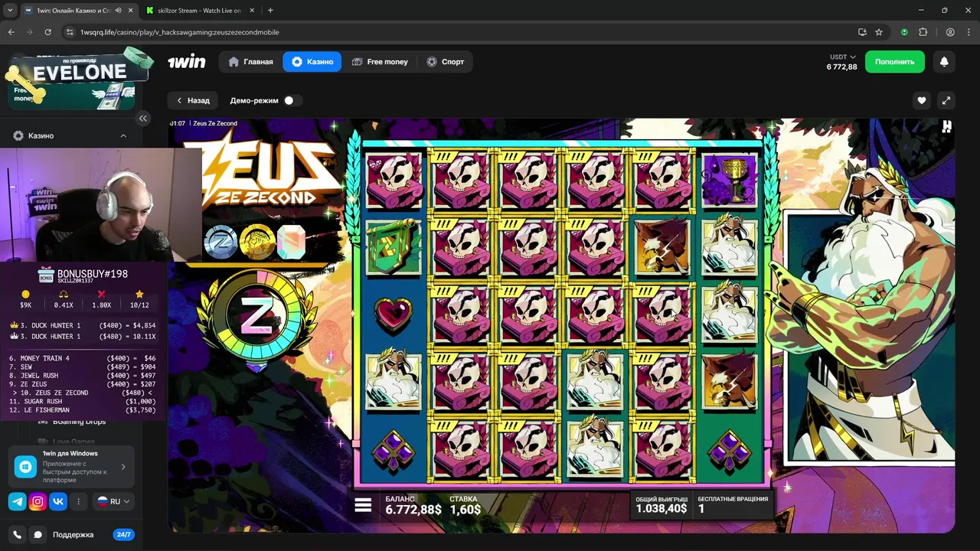
Task: Open the RU language selector
Action: click(x=113, y=501)
